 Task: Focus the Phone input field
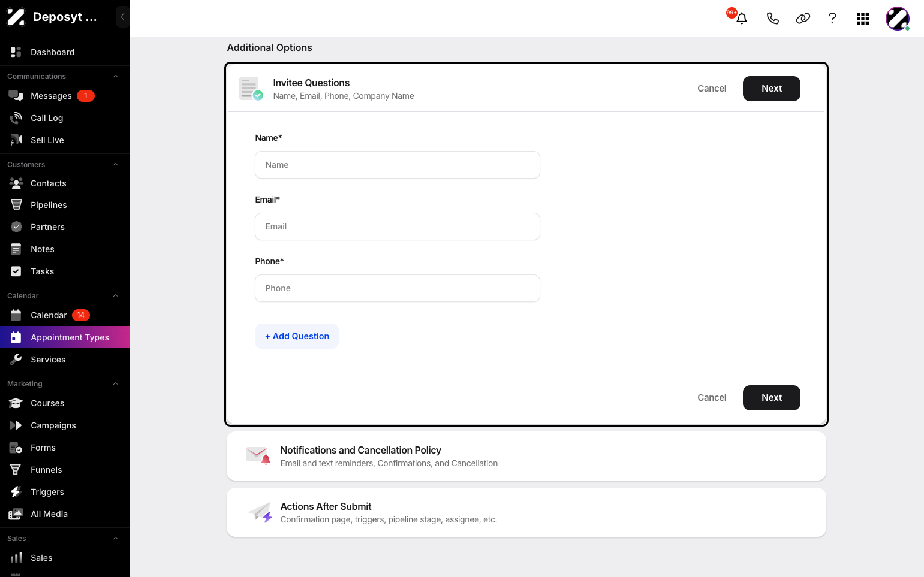[398, 288]
